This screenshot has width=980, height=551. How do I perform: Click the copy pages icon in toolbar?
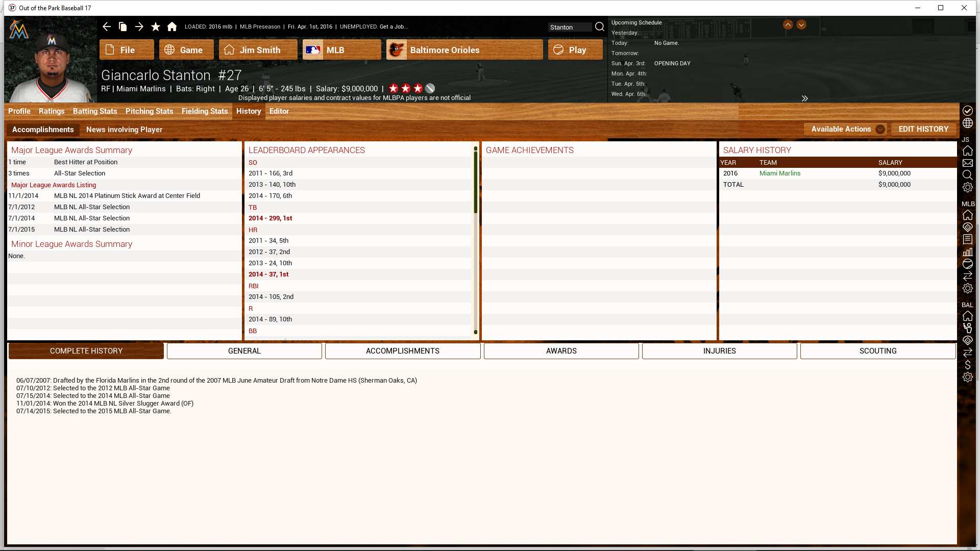pyautogui.click(x=122, y=27)
